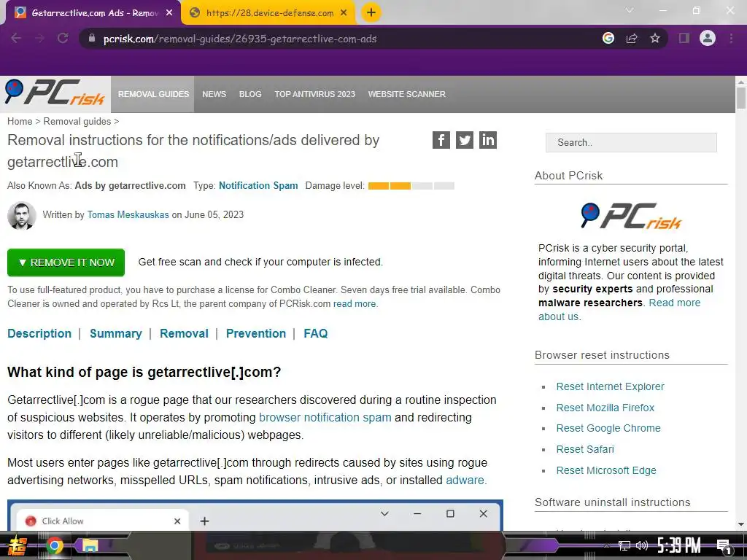The image size is (747, 560).
Task: Open the REMOVAL GUIDES menu
Action: tap(153, 94)
